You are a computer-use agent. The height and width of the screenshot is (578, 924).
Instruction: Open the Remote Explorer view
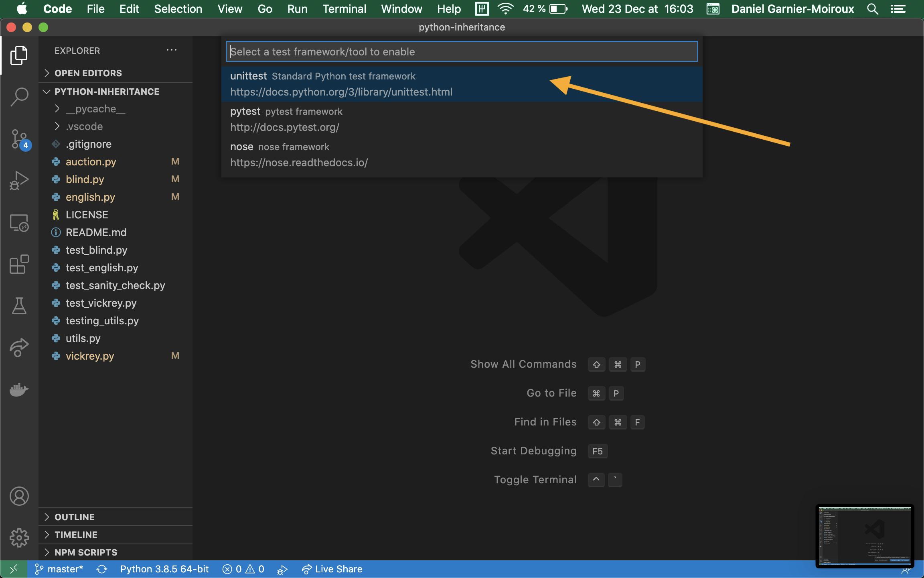pyautogui.click(x=19, y=223)
